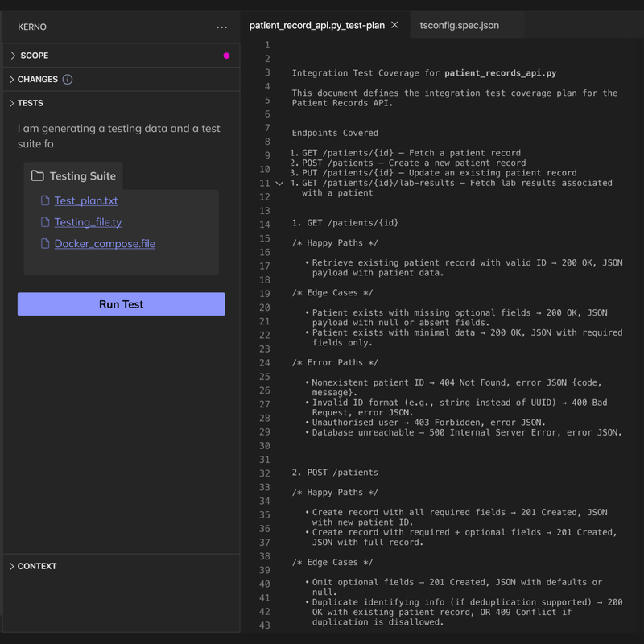The height and width of the screenshot is (644, 644).
Task: Click the file icon beside Testing_file.ty
Action: pyautogui.click(x=45, y=222)
